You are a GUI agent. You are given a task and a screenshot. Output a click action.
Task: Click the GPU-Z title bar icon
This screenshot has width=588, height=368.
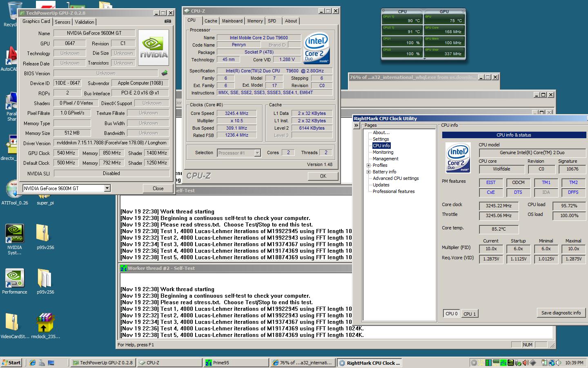click(x=22, y=13)
